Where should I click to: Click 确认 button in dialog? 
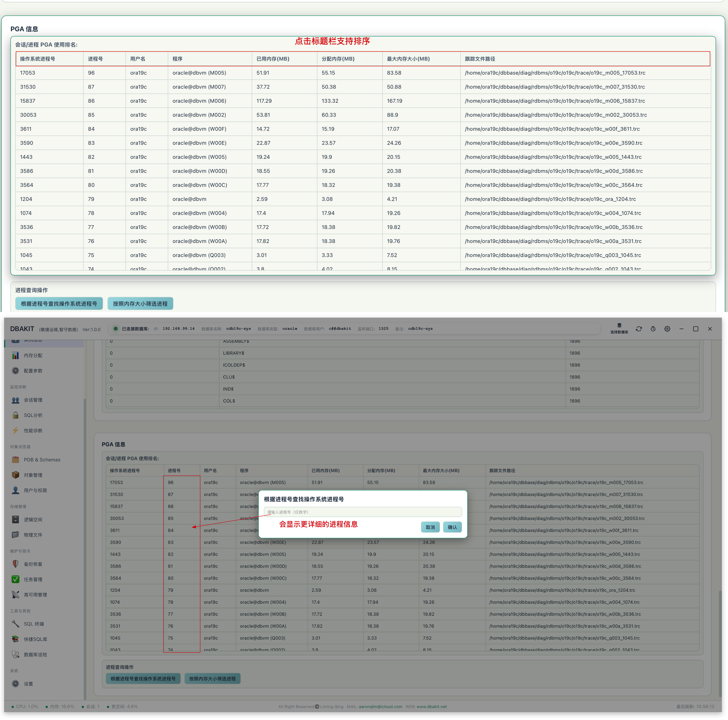452,527
